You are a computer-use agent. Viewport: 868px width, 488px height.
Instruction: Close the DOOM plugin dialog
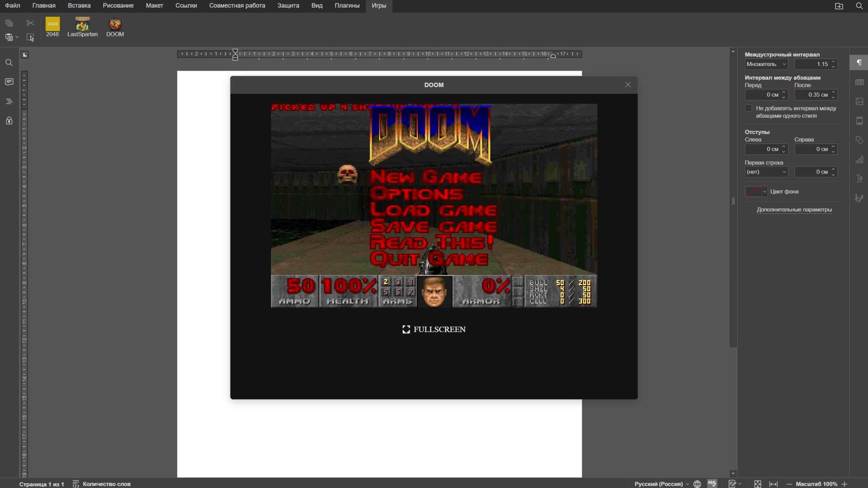coord(628,85)
